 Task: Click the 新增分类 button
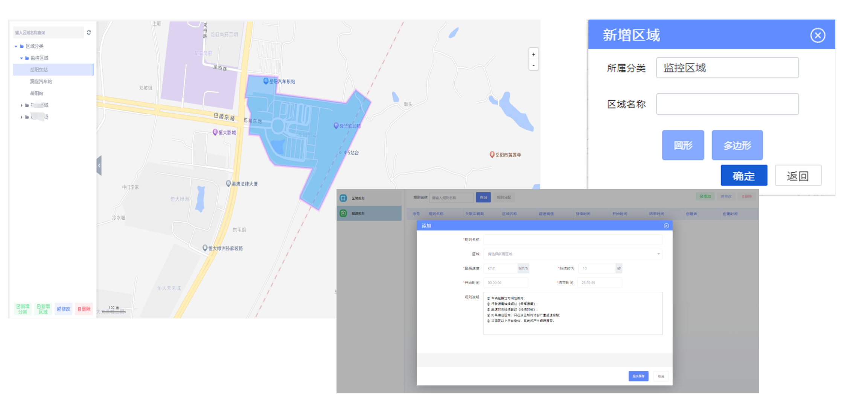pos(23,309)
